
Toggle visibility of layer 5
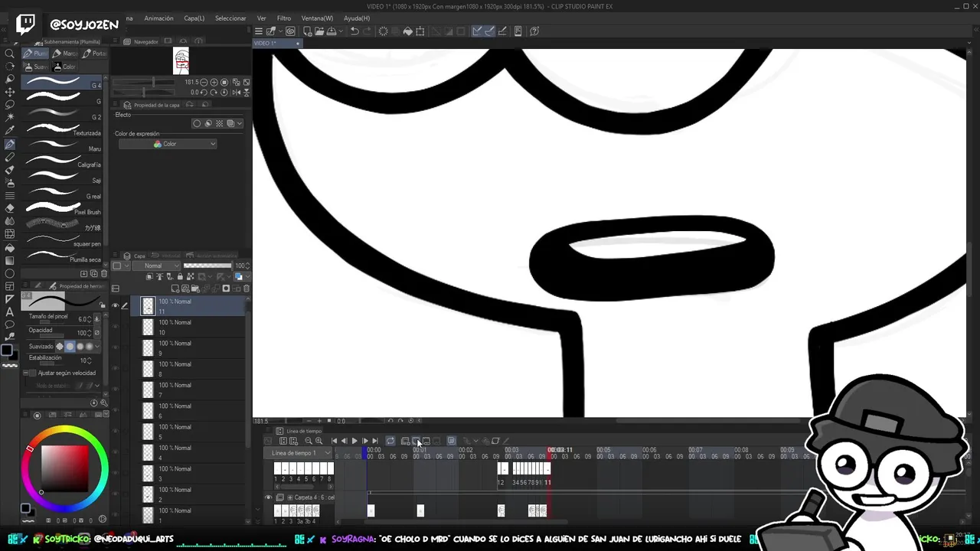116,432
